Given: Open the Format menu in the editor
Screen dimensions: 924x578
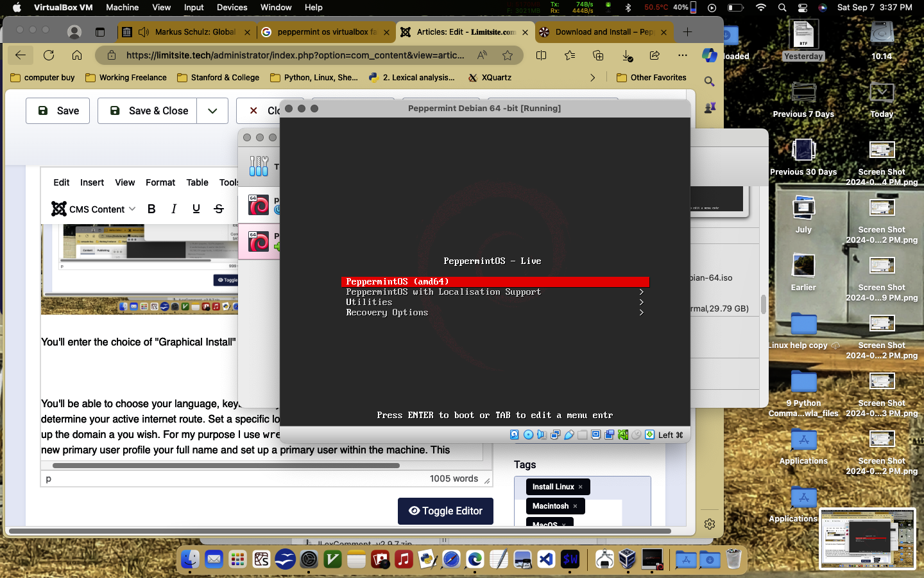Looking at the screenshot, I should 160,182.
